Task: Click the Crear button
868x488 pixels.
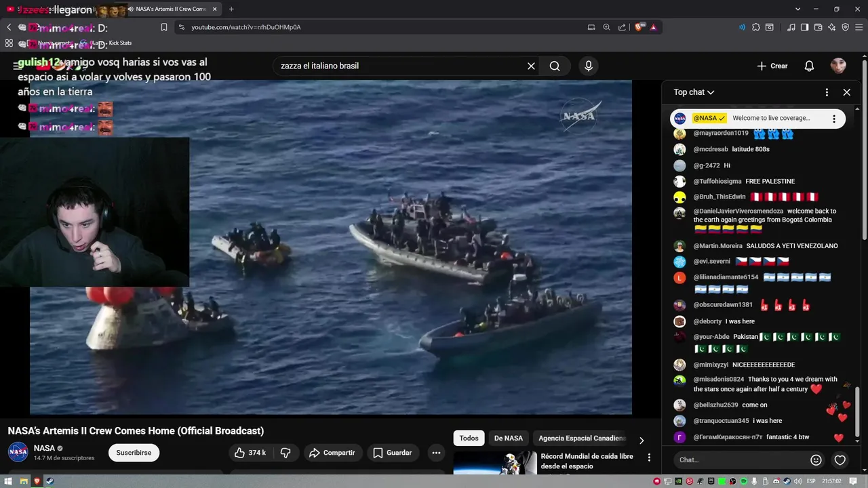Action: click(772, 66)
